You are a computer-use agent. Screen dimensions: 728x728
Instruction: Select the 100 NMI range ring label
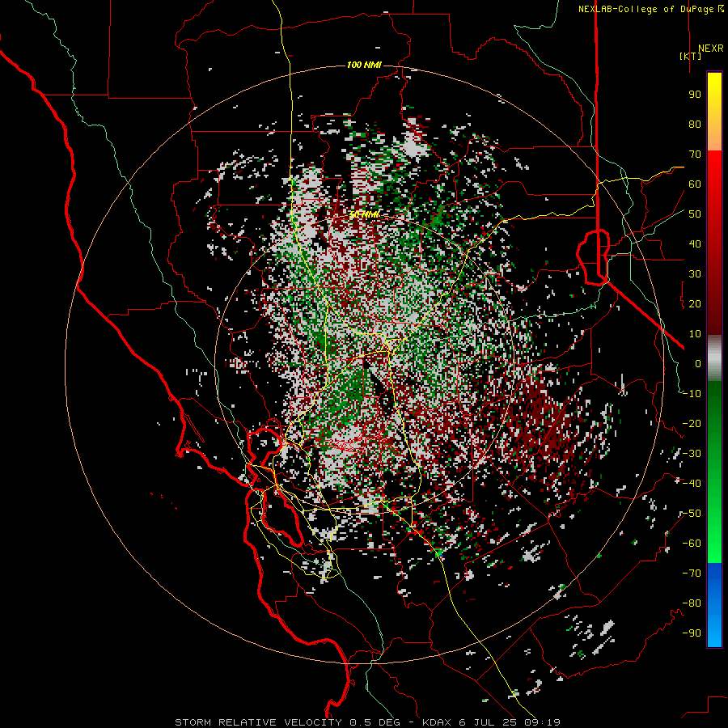pyautogui.click(x=365, y=65)
